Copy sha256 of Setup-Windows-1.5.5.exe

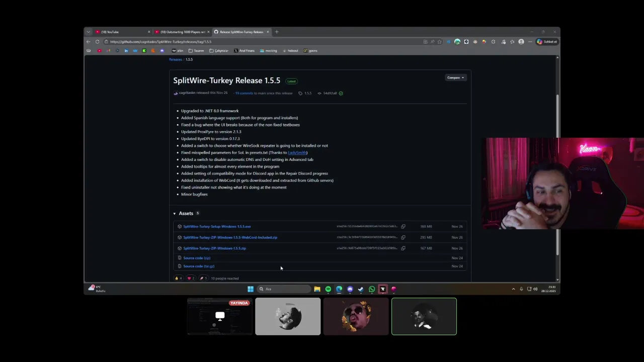click(403, 226)
